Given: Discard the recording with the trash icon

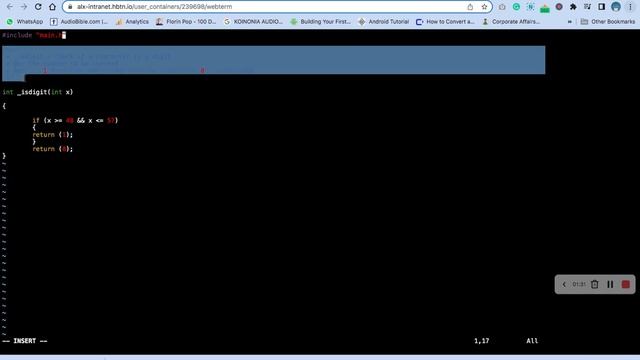Looking at the screenshot, I should pyautogui.click(x=595, y=284).
